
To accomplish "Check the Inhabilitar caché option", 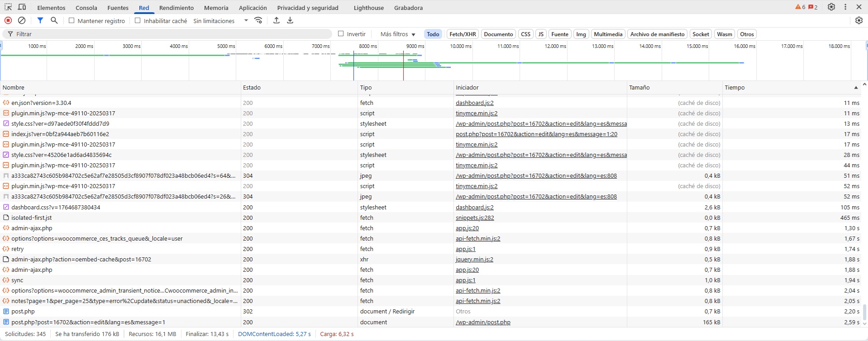I will pos(138,20).
